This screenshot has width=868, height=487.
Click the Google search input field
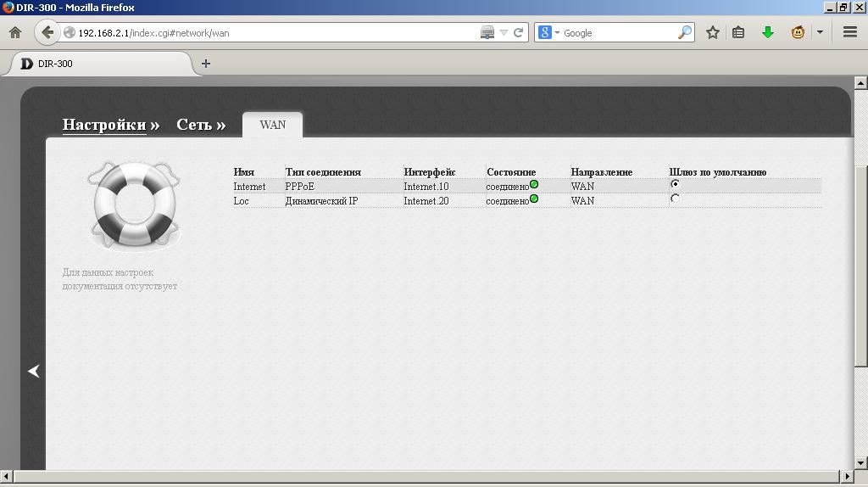[619, 33]
